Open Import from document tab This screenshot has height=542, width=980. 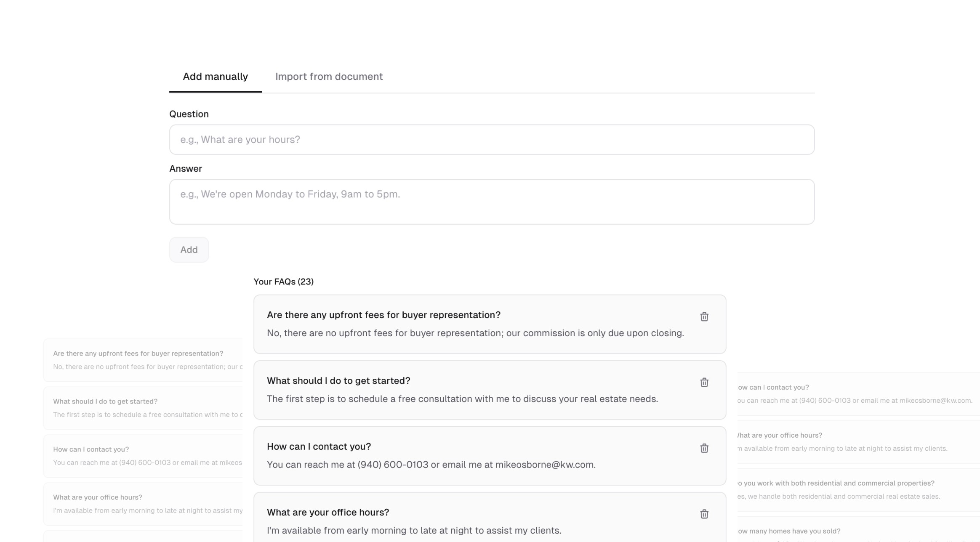point(329,77)
